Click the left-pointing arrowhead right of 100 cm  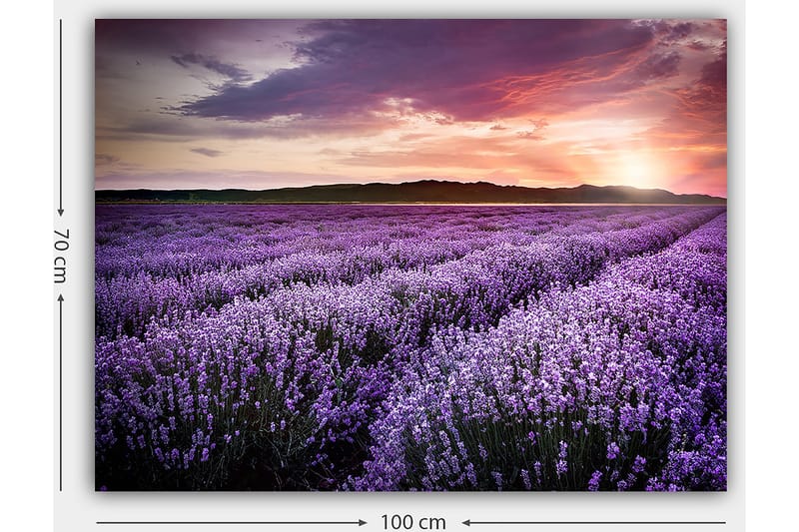tap(466, 522)
